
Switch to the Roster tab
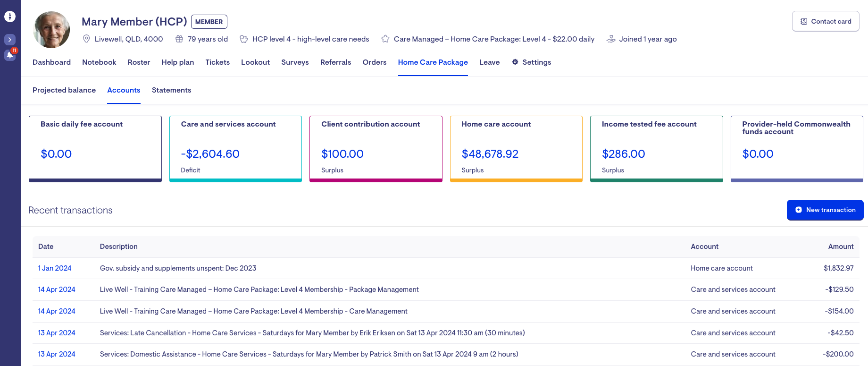[x=139, y=62]
